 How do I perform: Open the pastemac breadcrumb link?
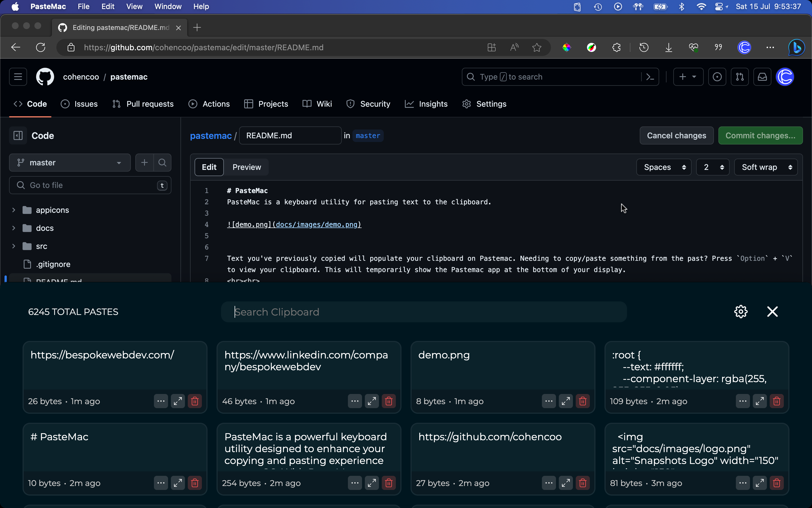[x=211, y=136]
